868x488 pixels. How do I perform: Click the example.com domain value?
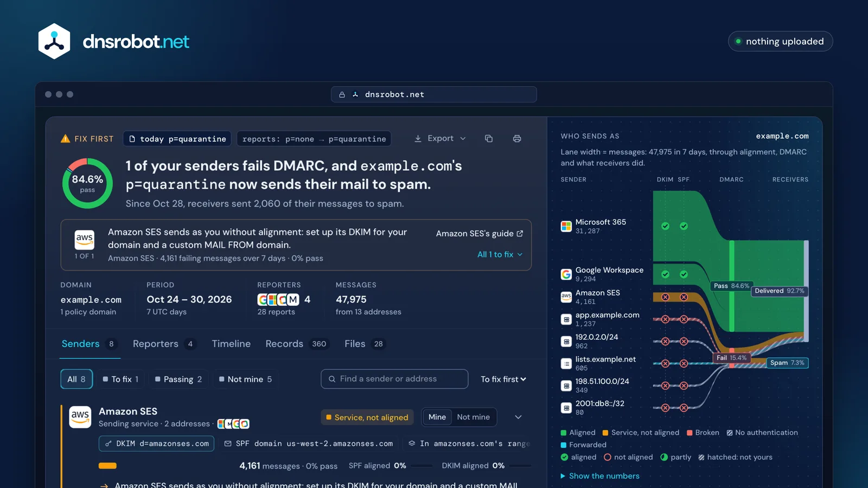[x=91, y=299]
